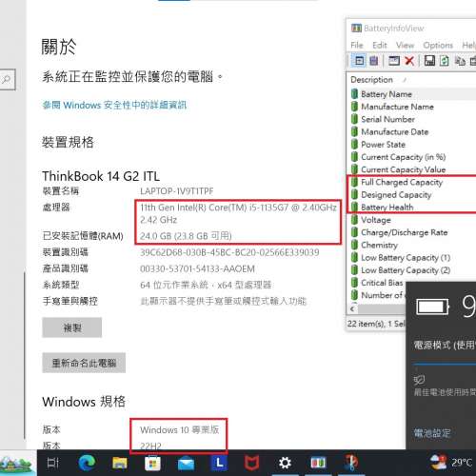Select the Voltage row
476x476 pixels.
[x=412, y=220]
